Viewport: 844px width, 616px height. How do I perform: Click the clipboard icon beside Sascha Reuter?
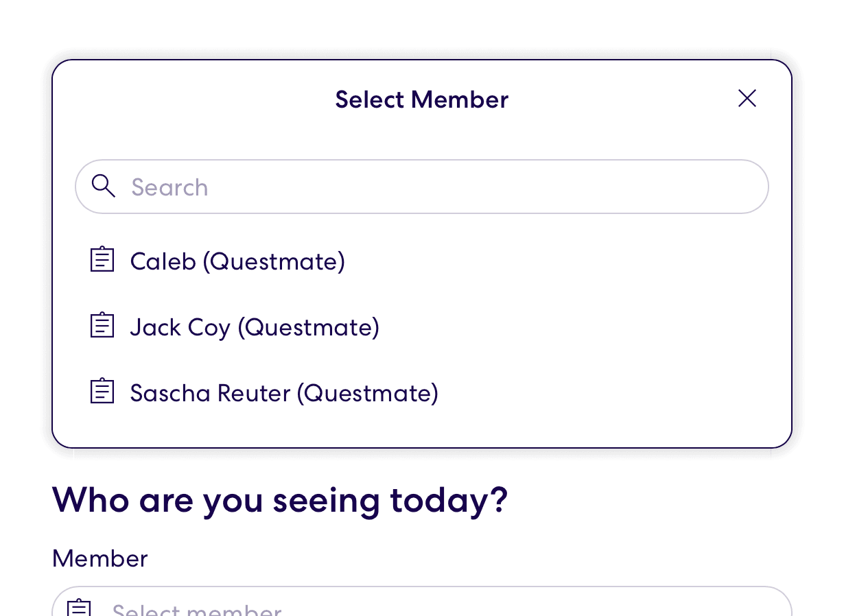pos(102,392)
